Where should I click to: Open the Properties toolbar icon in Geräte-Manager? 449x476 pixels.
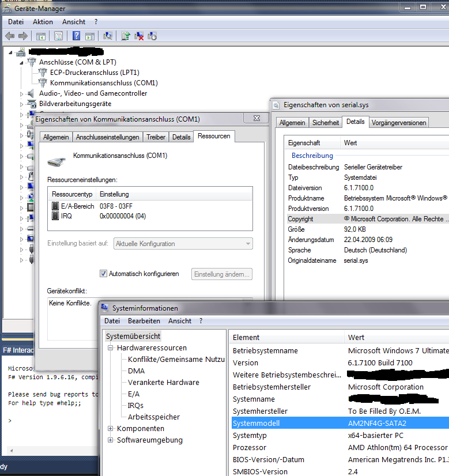tap(58, 36)
